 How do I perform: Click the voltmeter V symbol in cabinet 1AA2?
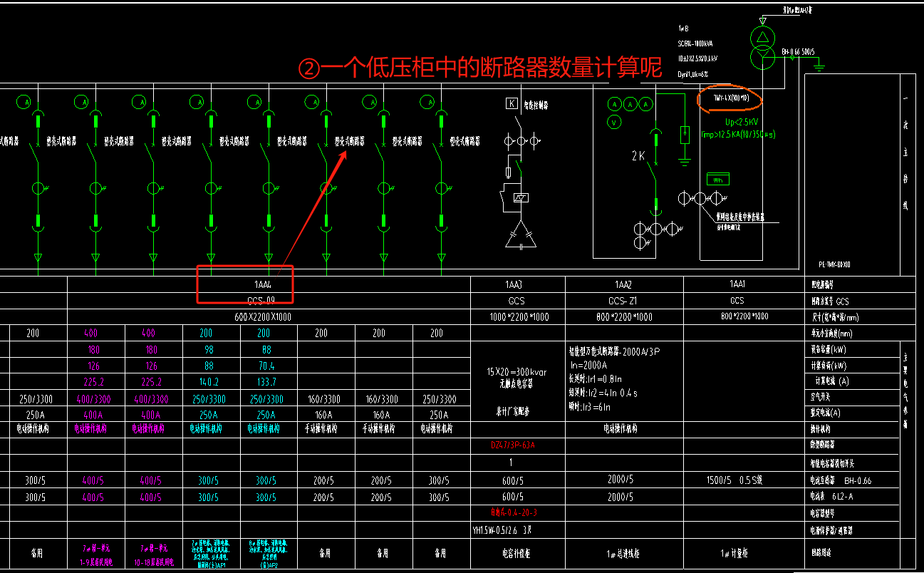coord(613,122)
